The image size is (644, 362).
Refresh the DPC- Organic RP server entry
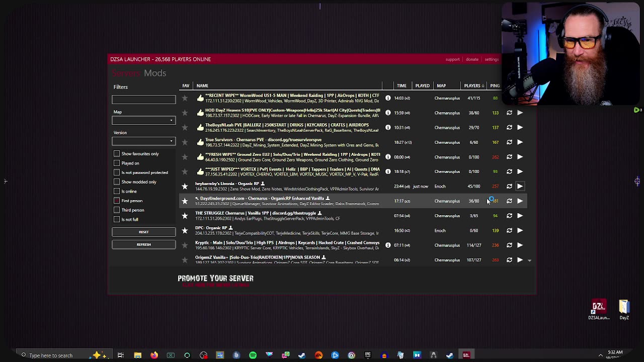pyautogui.click(x=509, y=230)
